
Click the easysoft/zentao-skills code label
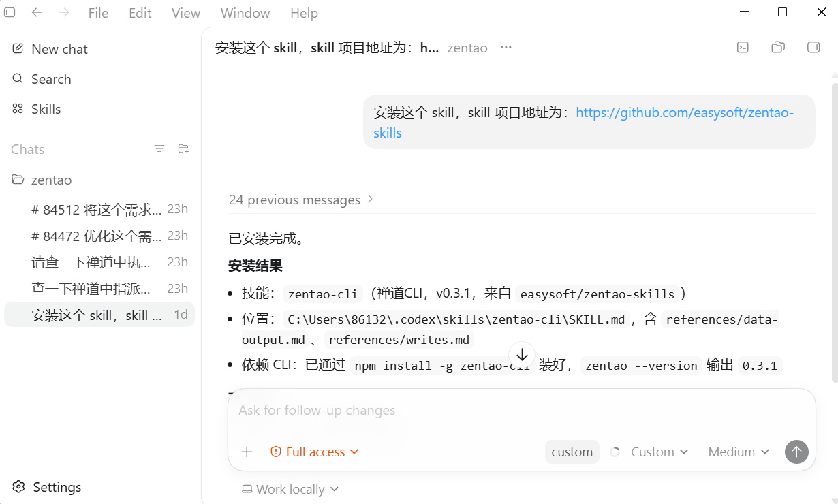pyautogui.click(x=598, y=294)
